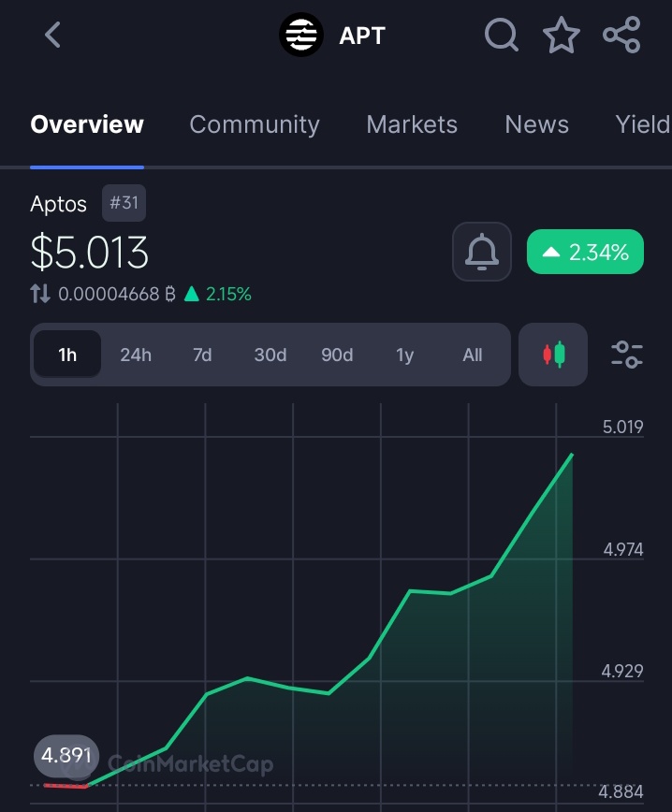Switch to the candlestick chart view

pyautogui.click(x=553, y=355)
